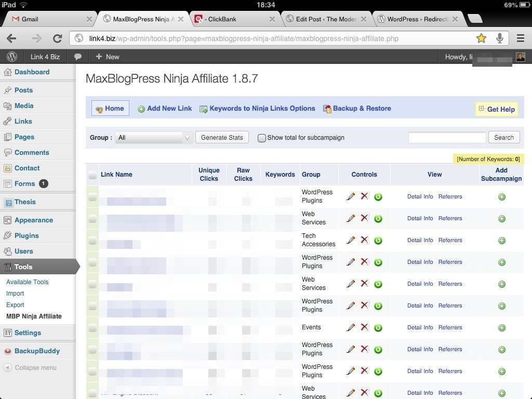Viewport: 532px width, 399px height.
Task: Switch to the Edit Post browser tab
Action: coord(326,19)
